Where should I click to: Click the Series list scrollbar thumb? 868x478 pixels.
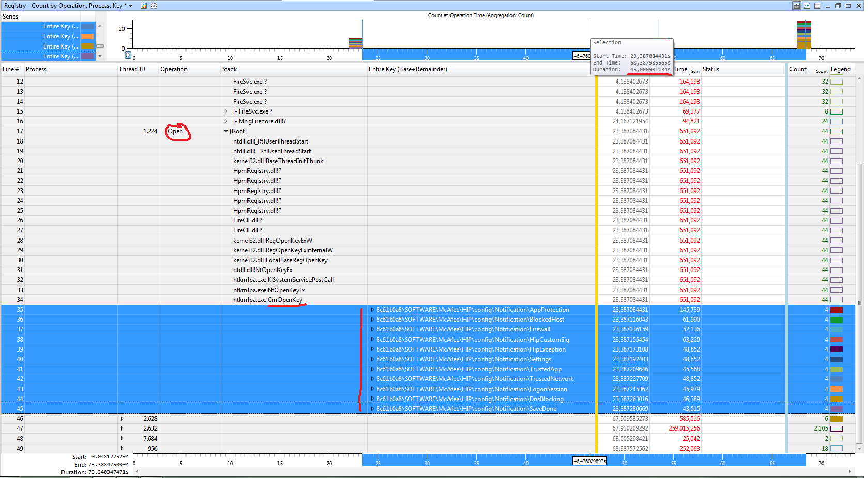coord(100,46)
